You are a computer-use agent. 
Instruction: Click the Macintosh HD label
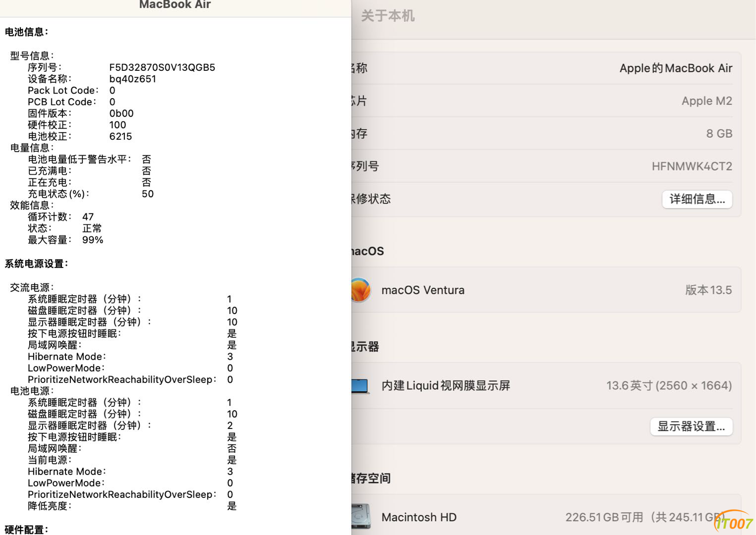(419, 517)
